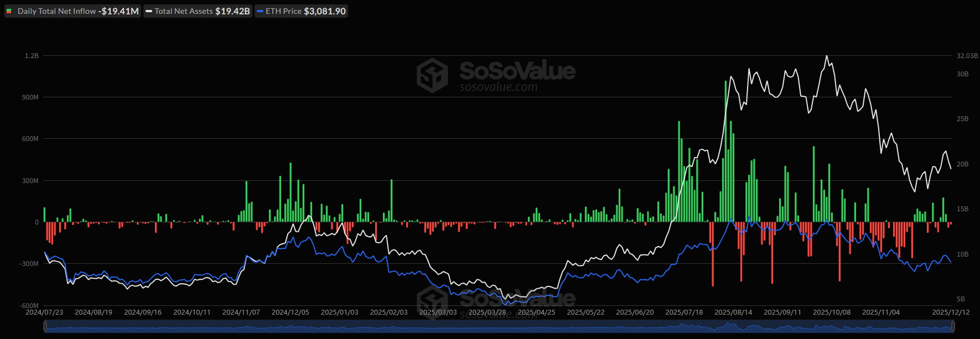
Task: Click the 2024/07/23 date label
Action: 44,312
